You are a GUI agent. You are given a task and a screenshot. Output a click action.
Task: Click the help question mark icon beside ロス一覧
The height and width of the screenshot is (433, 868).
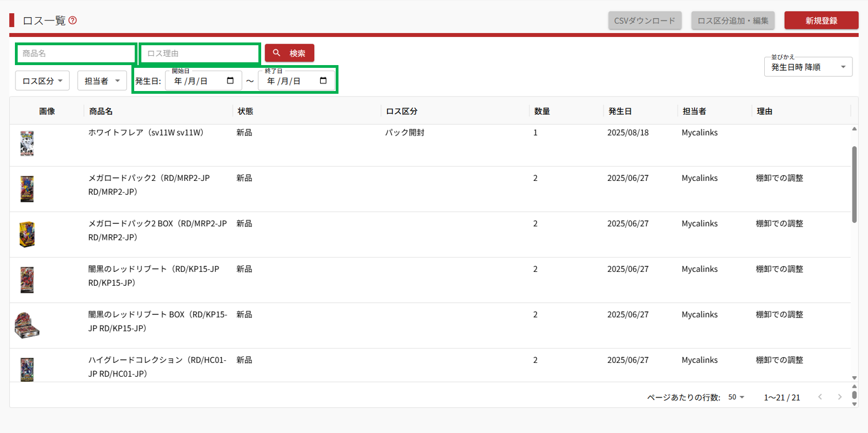click(73, 20)
